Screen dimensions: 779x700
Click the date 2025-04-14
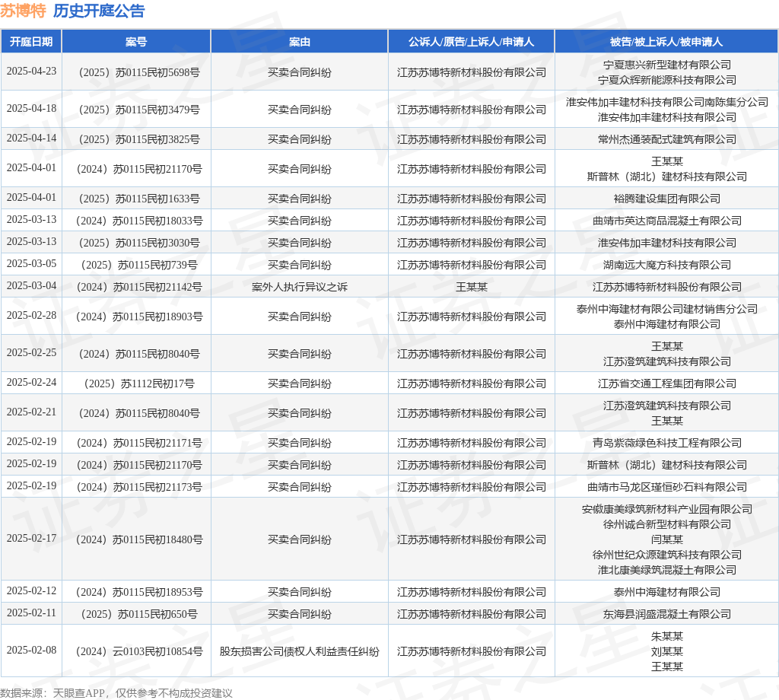coord(31,138)
